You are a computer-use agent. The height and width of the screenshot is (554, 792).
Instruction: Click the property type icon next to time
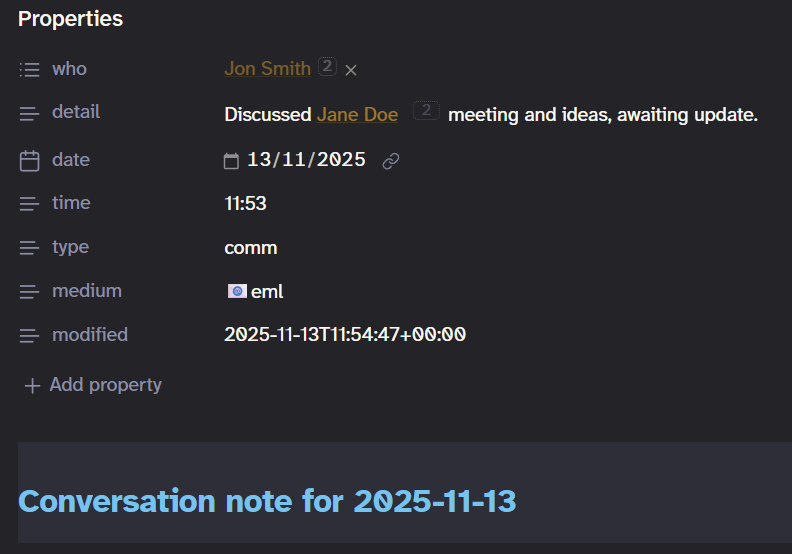[x=30, y=204]
